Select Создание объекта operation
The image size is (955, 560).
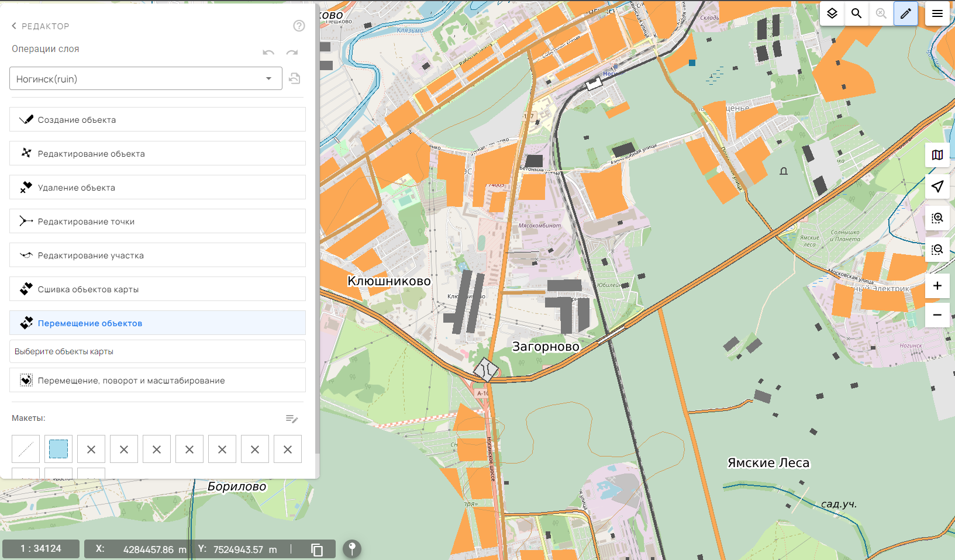pos(157,120)
